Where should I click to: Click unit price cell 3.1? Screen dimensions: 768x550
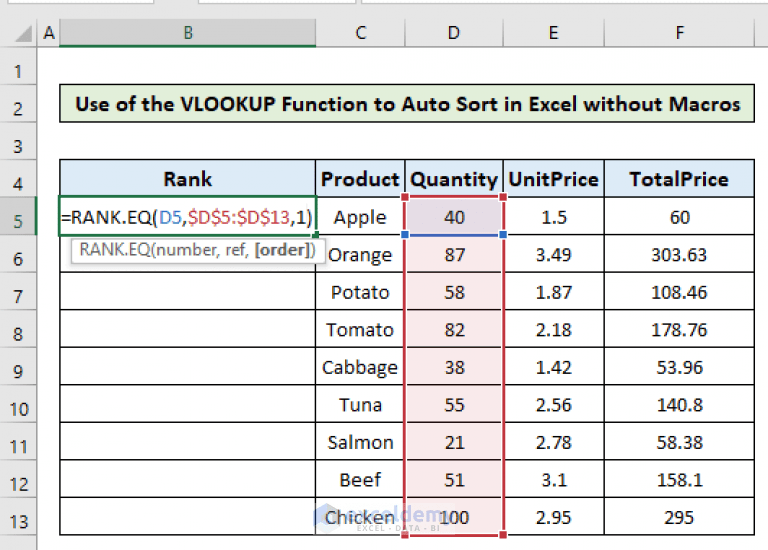tap(553, 479)
